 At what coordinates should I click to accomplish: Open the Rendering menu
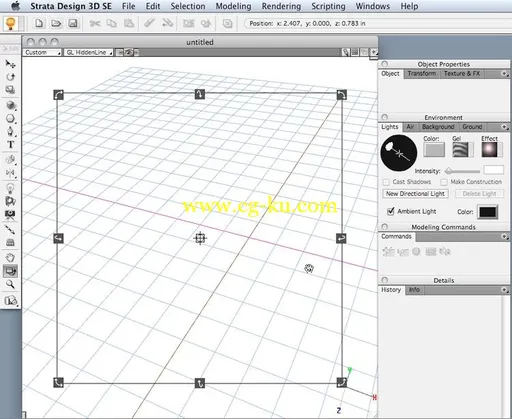[x=281, y=6]
